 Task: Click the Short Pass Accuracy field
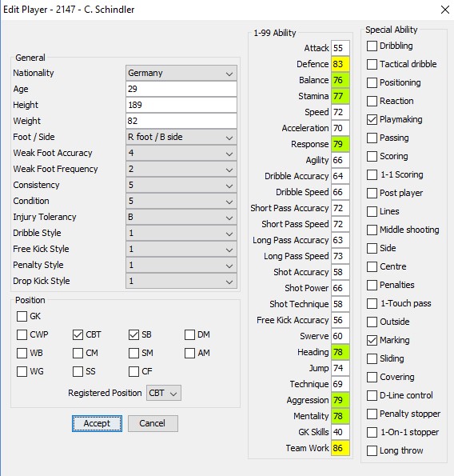340,208
